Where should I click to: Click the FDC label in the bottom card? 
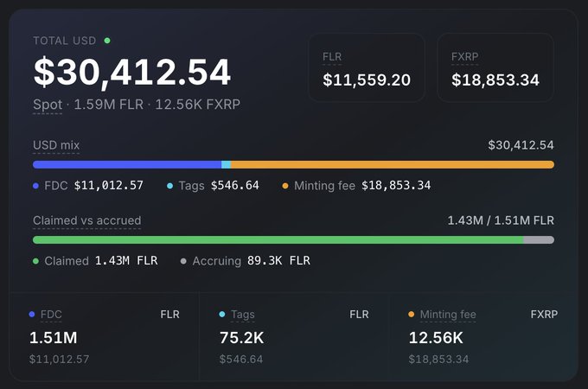pyautogui.click(x=51, y=315)
